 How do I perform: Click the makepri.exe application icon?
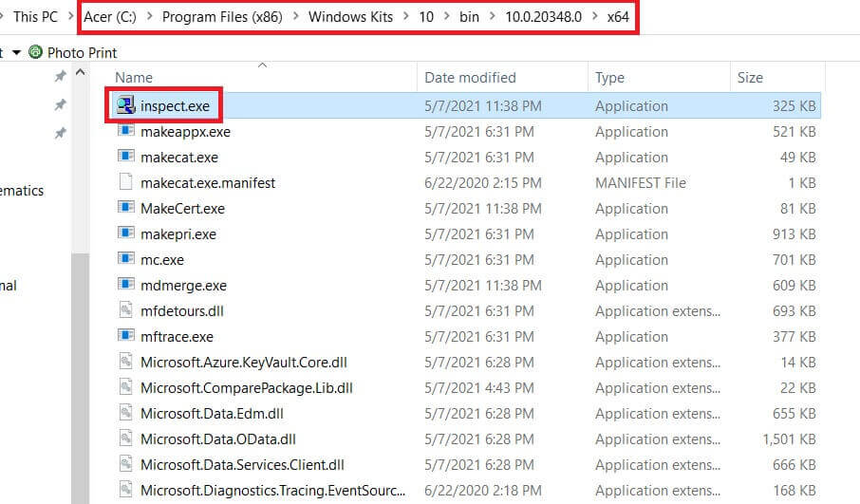tap(125, 233)
